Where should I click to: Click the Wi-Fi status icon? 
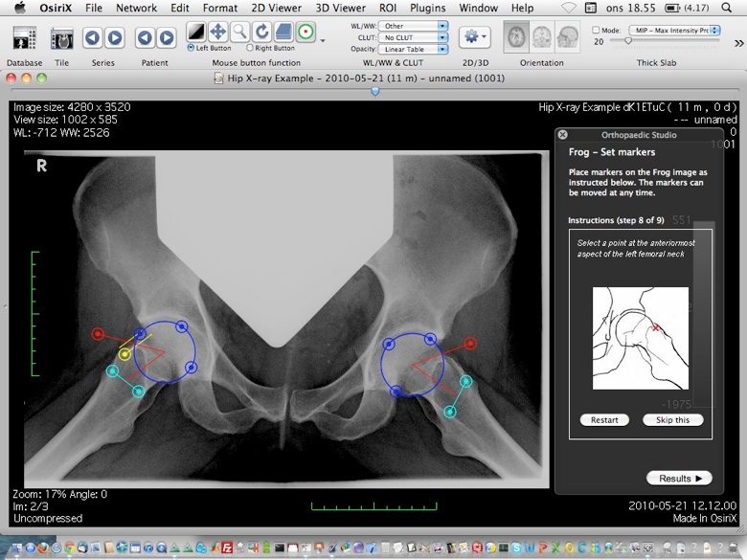568,8
